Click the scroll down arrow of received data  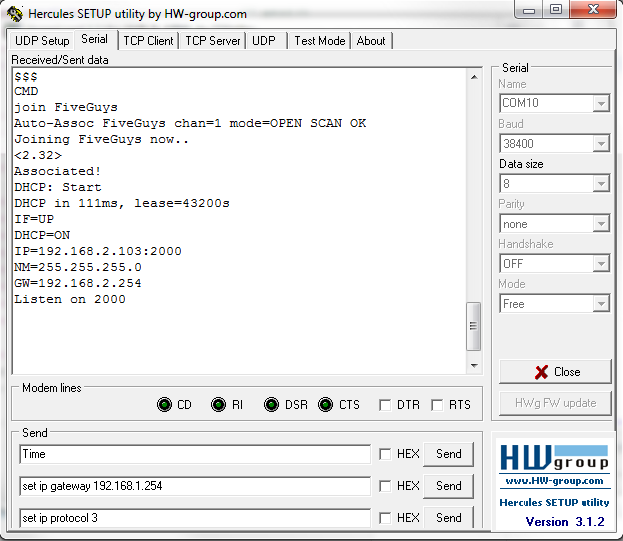[x=474, y=365]
